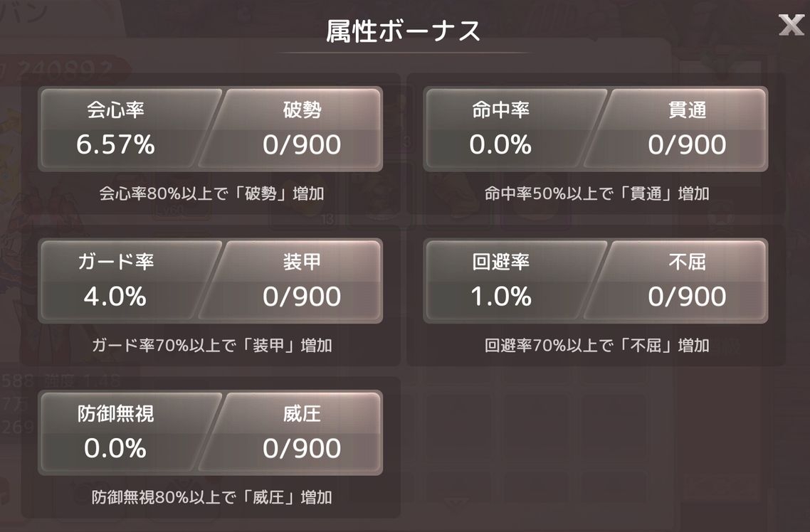Click the 属性ボーナス title heading
The height and width of the screenshot is (532, 810).
click(x=403, y=32)
